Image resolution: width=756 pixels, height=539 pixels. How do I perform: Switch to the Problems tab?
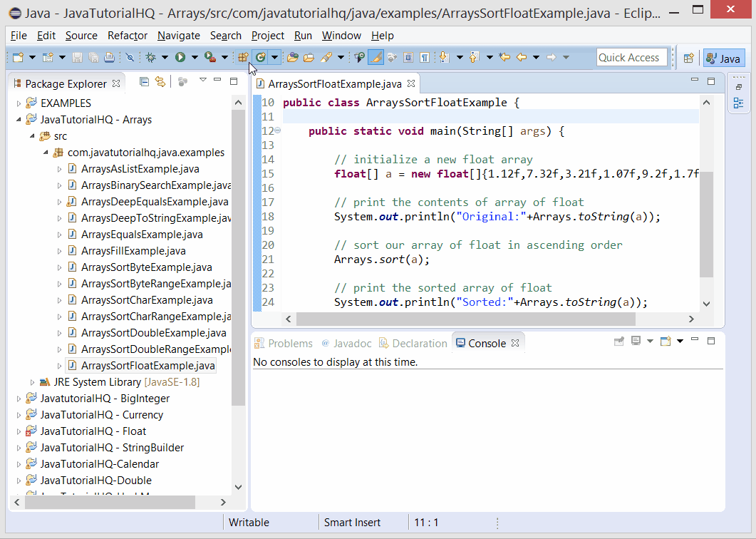284,343
